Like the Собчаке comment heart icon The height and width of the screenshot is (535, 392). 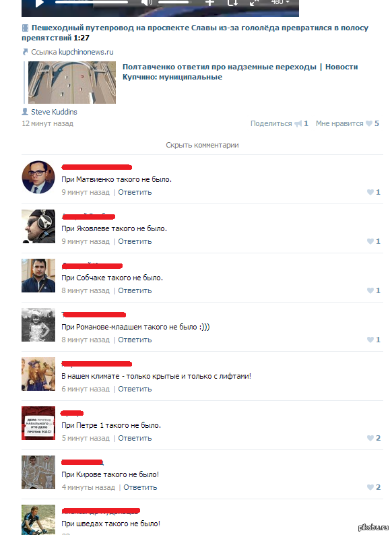pyautogui.click(x=370, y=290)
